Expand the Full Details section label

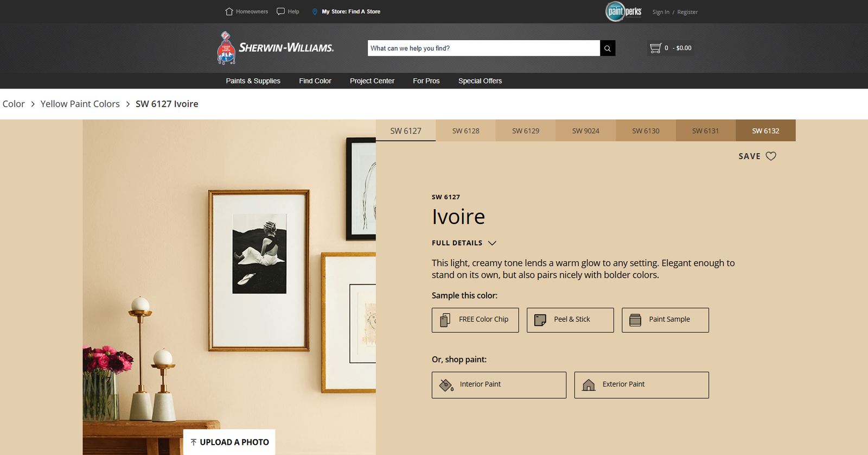[457, 243]
